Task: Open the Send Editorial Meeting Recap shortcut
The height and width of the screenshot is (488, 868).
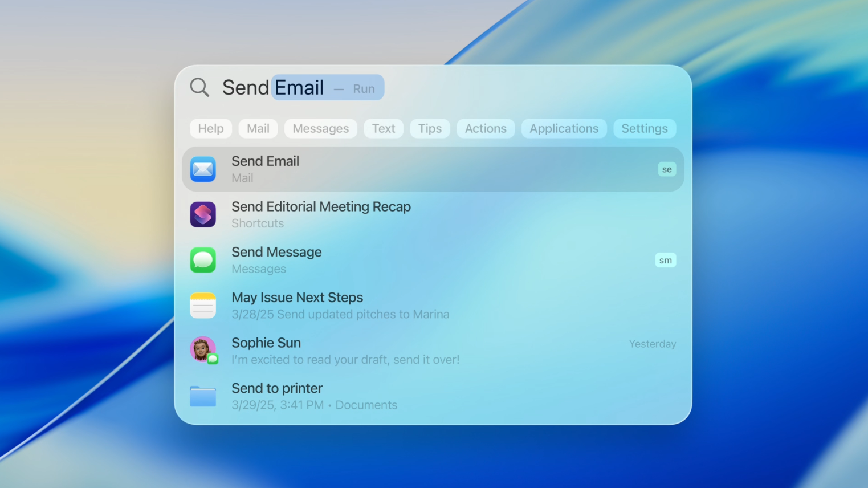Action: coord(321,214)
